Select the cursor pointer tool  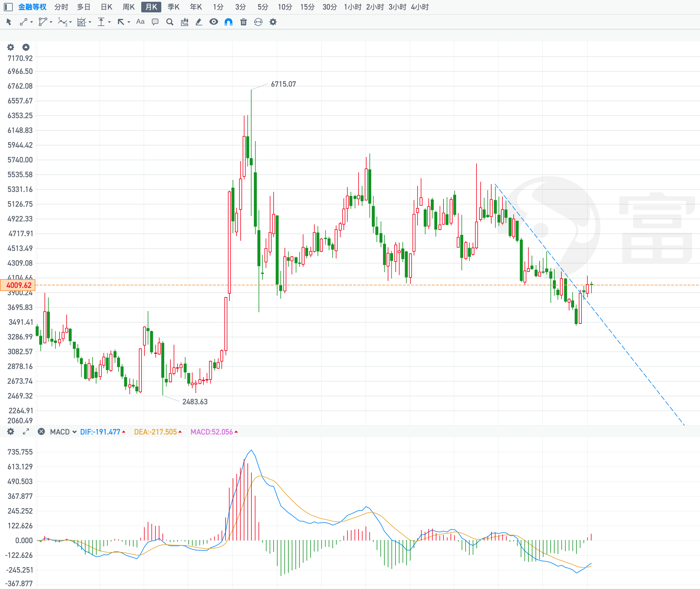(9, 22)
